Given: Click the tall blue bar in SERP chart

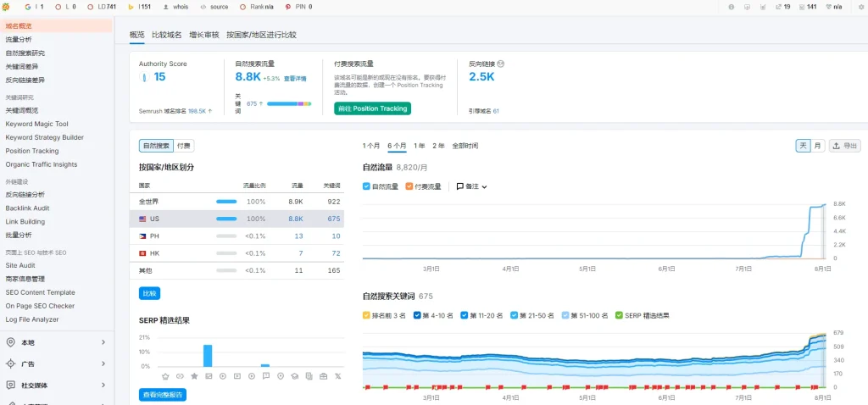Looking at the screenshot, I should coord(208,355).
